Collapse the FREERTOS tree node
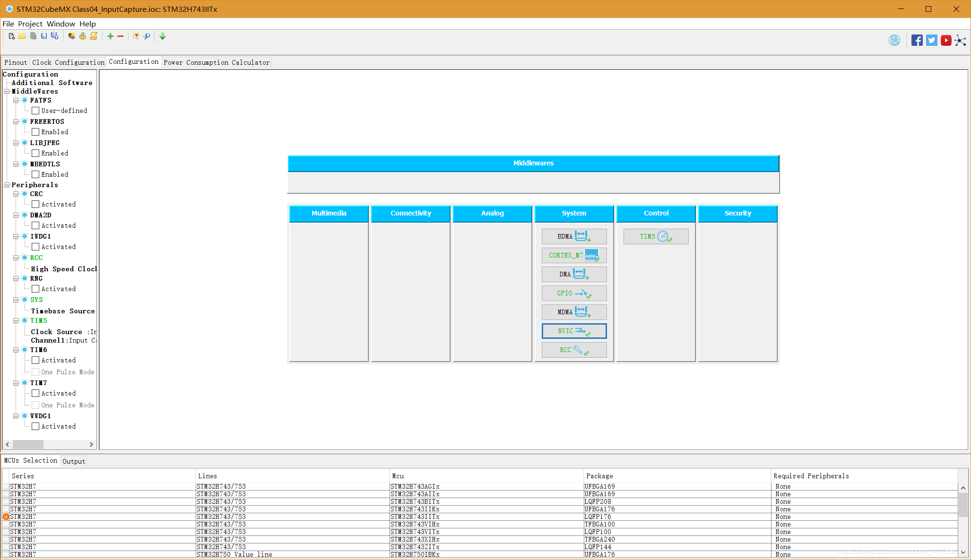This screenshot has width=971, height=560. pos(16,121)
